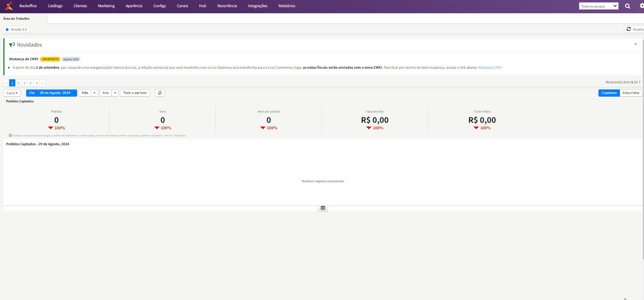The image size is (644, 300).
Task: Click the Faturamento R$ 0,00 value
Action: 375,120
